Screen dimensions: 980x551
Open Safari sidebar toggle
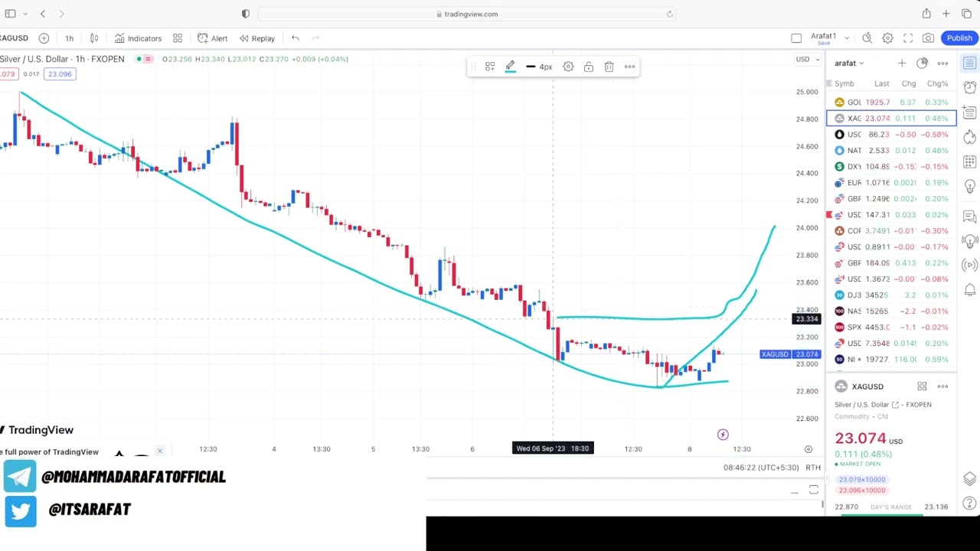click(10, 14)
